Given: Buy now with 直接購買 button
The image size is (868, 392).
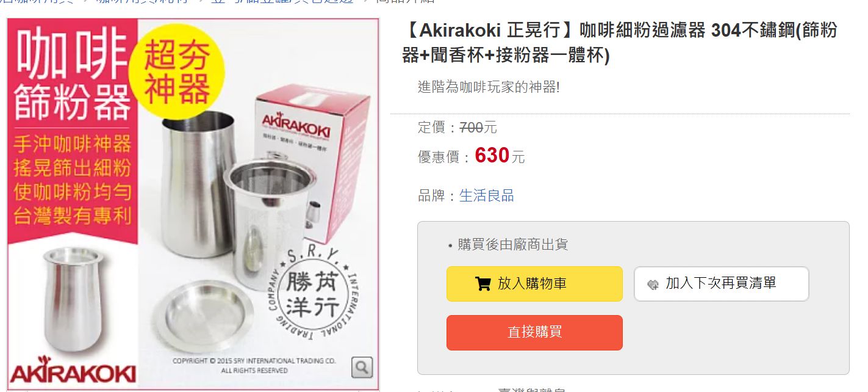Looking at the screenshot, I should point(534,333).
